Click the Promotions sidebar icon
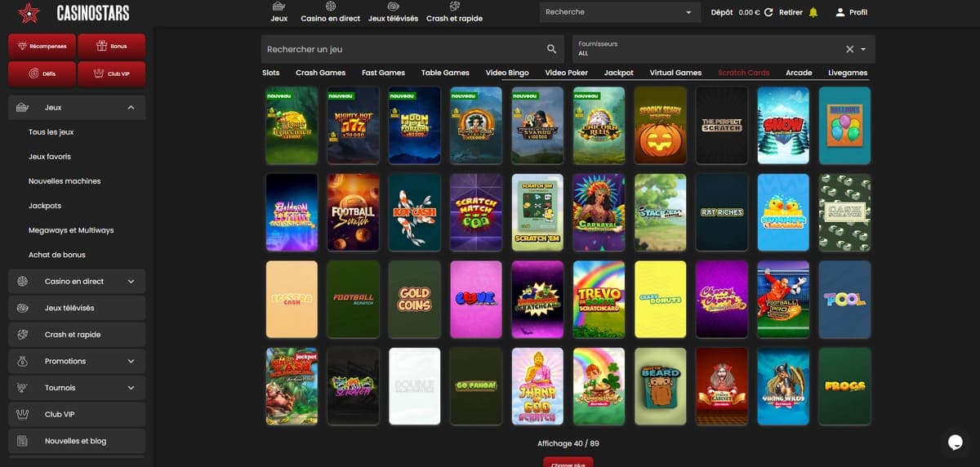The height and width of the screenshot is (467, 980). (22, 361)
